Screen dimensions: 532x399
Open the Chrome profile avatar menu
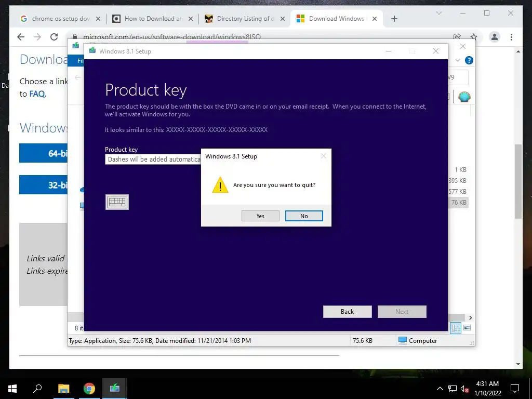[x=495, y=37]
